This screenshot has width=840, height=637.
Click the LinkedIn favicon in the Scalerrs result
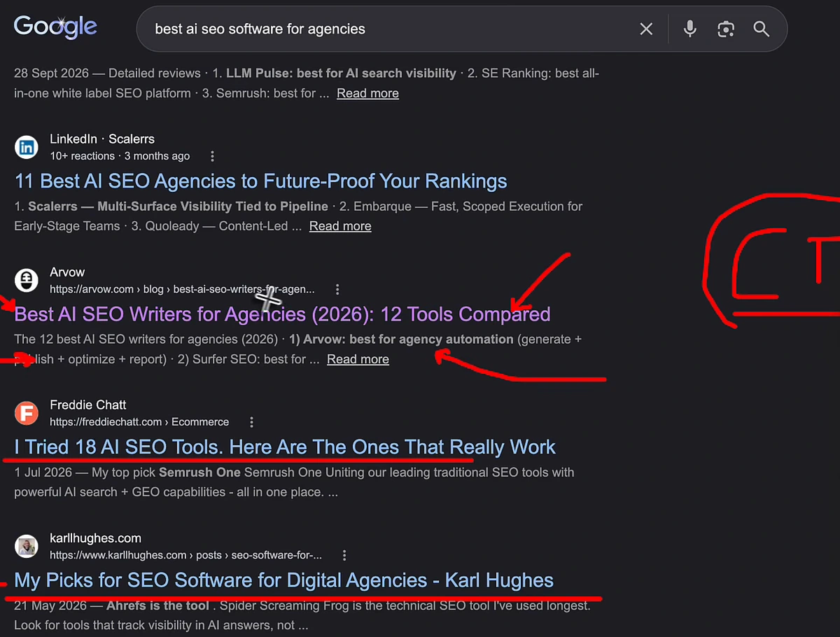tap(27, 147)
